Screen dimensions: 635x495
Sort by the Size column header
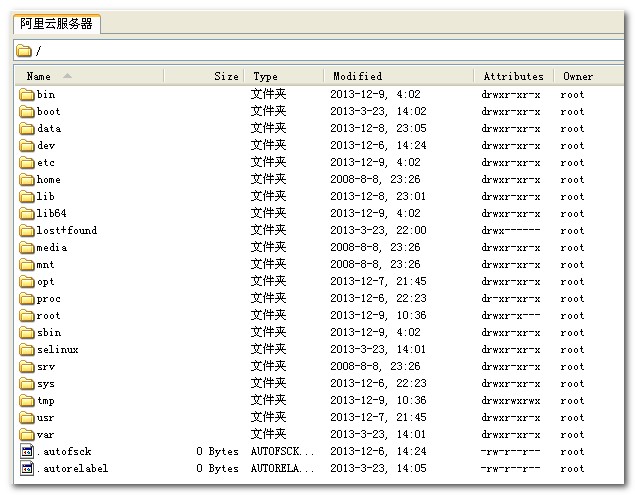(204, 76)
